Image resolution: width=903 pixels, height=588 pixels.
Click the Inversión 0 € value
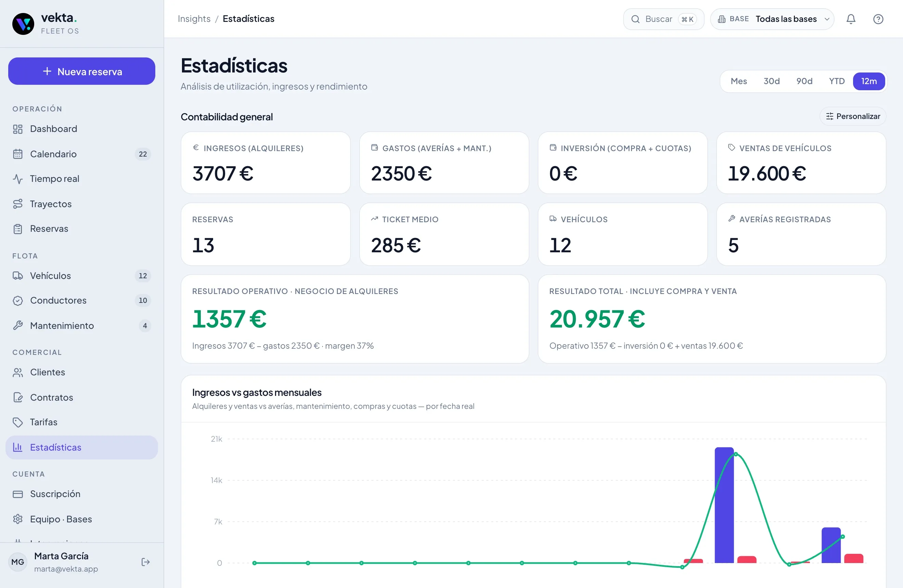click(x=563, y=174)
